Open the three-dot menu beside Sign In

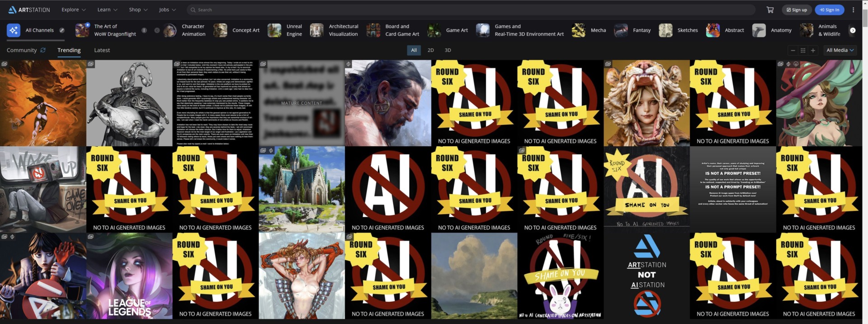coord(853,10)
